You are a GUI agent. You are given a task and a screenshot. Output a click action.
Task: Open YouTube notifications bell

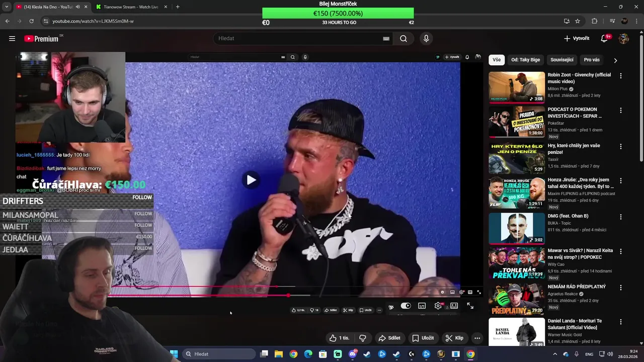click(x=605, y=39)
